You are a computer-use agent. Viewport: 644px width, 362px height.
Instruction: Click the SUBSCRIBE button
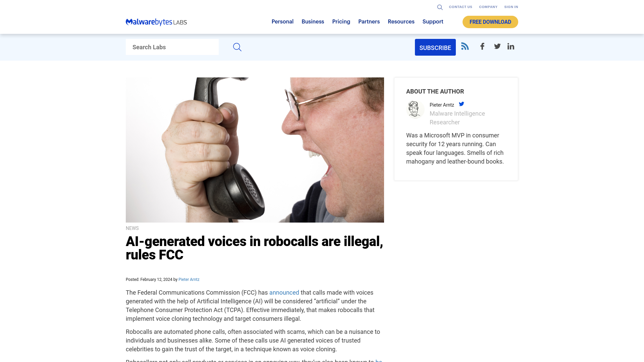pyautogui.click(x=435, y=47)
